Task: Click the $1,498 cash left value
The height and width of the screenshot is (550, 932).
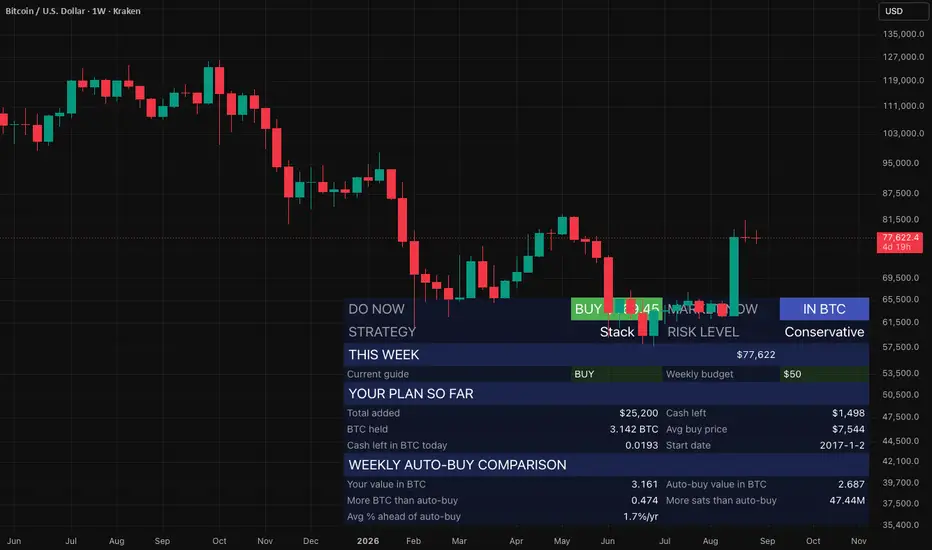Action: pos(849,413)
